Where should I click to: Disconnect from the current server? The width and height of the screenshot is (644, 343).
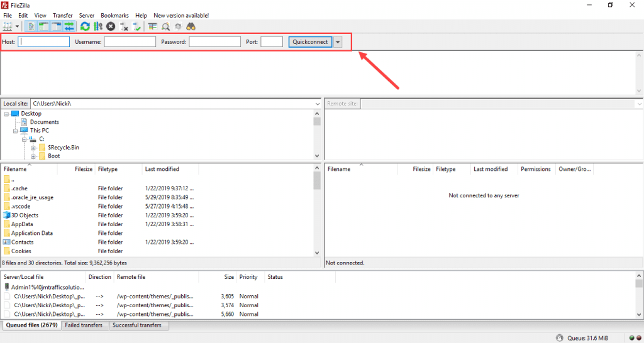click(x=124, y=26)
